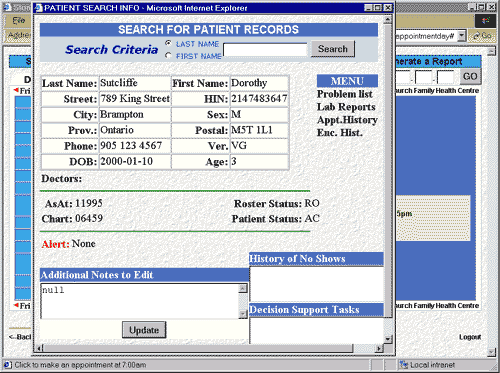Click the 5pm appointment block in background
The height and width of the screenshot is (373, 500).
click(x=433, y=218)
